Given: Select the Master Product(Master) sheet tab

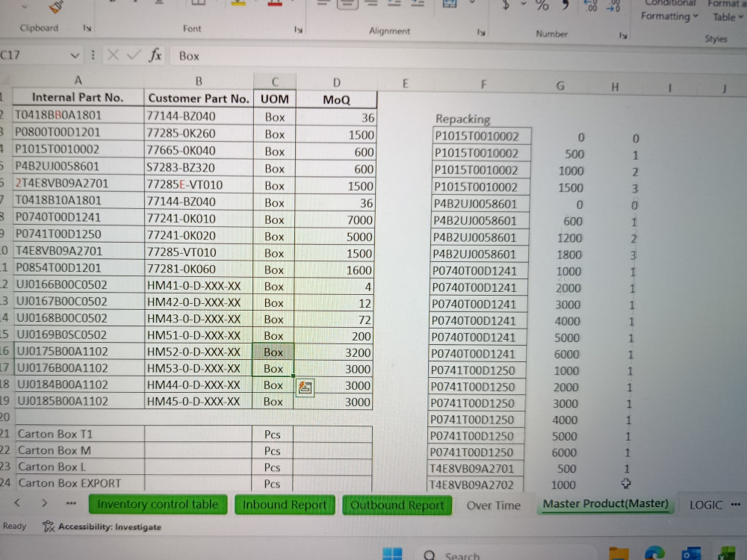Looking at the screenshot, I should click(606, 504).
